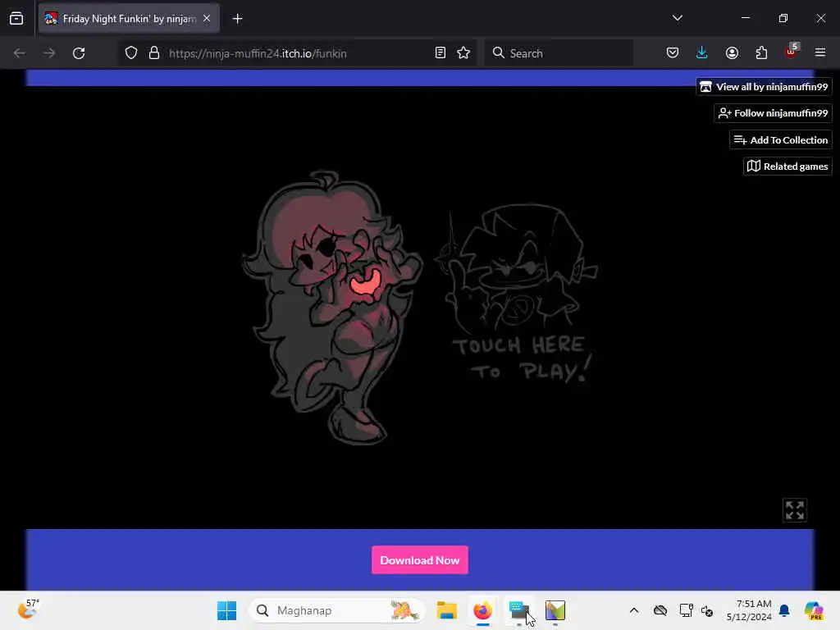Click Follow ninjamuffin99
Screen dimensions: 840x630
pyautogui.click(x=773, y=113)
